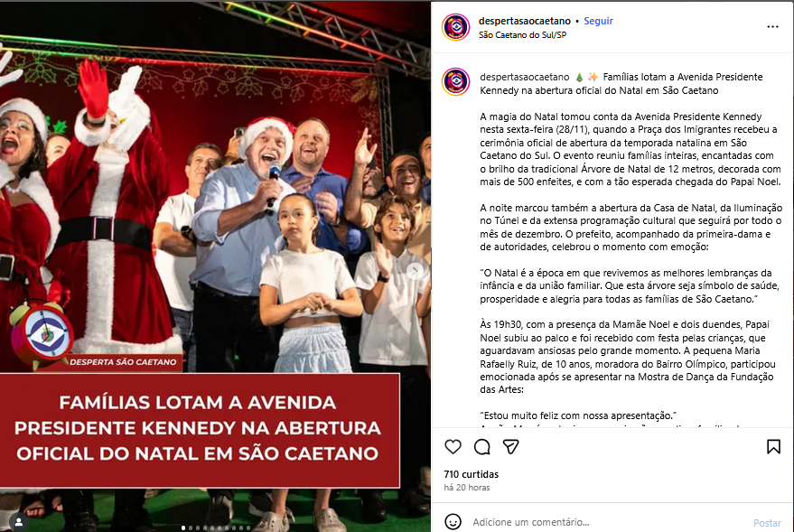This screenshot has width=794, height=532.
Task: Open the despertasaocaetano header profile picture
Action: click(x=456, y=27)
